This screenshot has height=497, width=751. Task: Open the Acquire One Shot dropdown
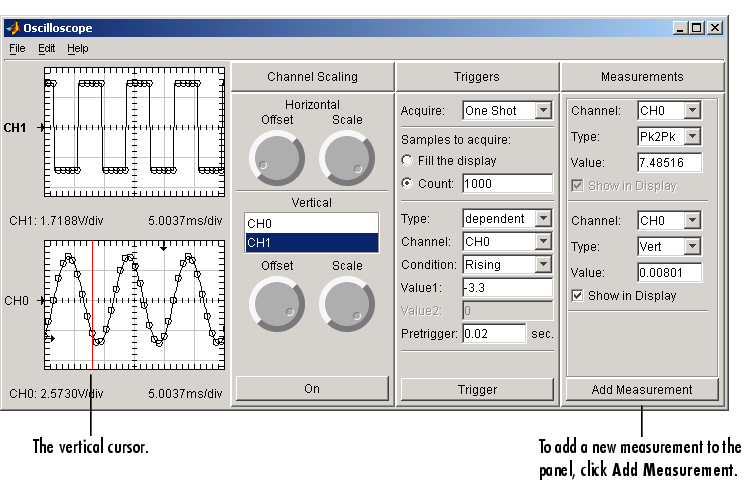tap(507, 111)
